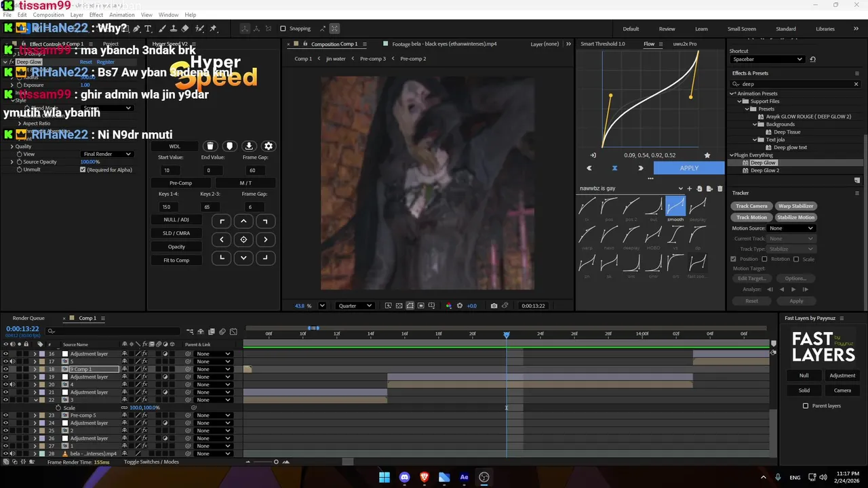This screenshot has height=488, width=868.
Task: Click the Analyze forward play arrow in Tracker
Action: 793,289
